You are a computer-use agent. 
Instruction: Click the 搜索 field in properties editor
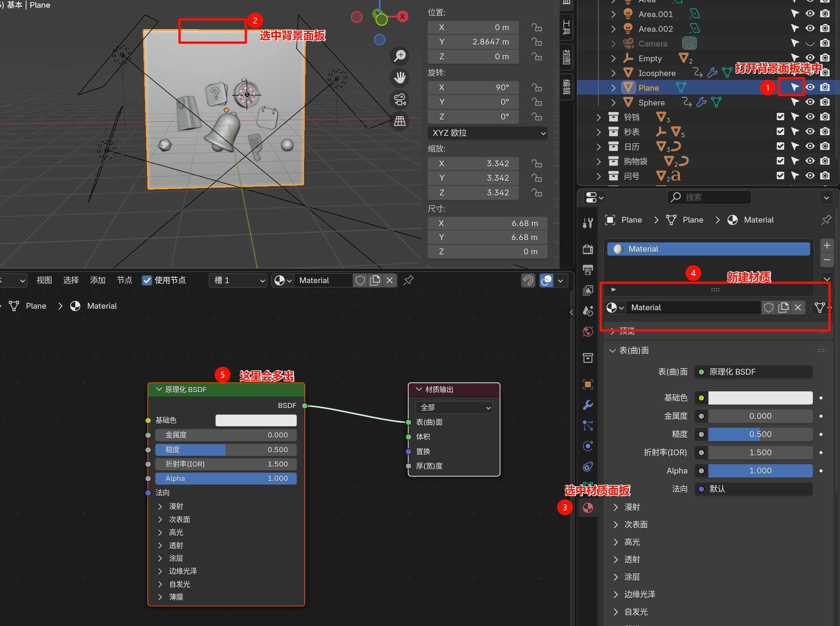(x=710, y=197)
